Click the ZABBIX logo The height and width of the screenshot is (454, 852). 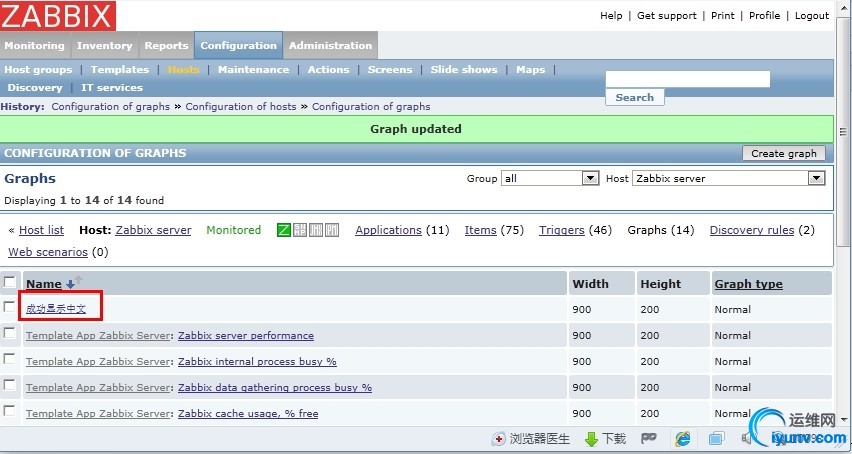click(58, 16)
